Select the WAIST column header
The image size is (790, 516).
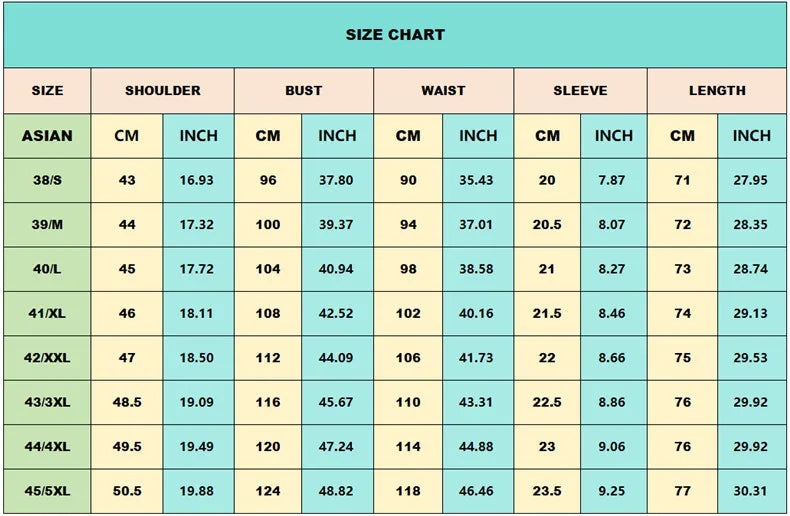[443, 91]
